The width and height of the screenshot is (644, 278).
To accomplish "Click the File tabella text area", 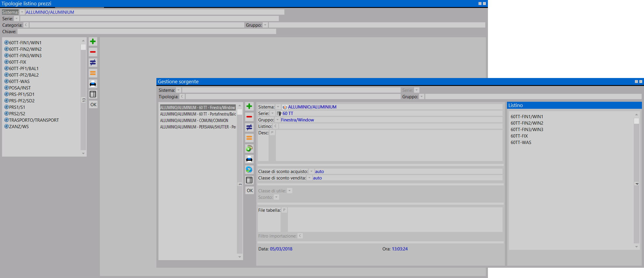I will pos(395,220).
